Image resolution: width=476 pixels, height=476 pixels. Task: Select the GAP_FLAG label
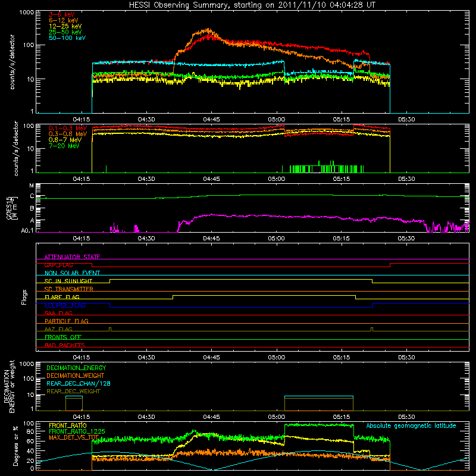pos(58,265)
